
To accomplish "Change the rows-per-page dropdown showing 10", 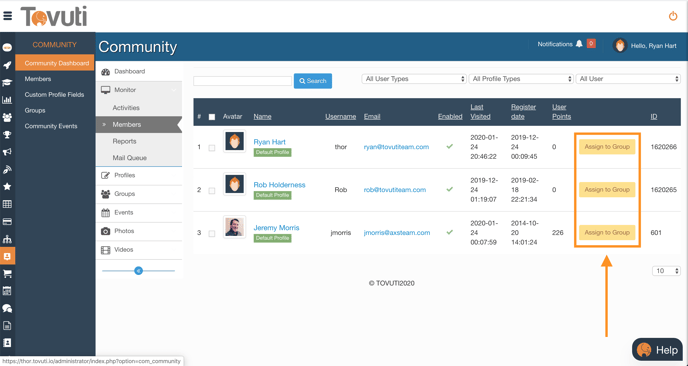I will [x=666, y=271].
